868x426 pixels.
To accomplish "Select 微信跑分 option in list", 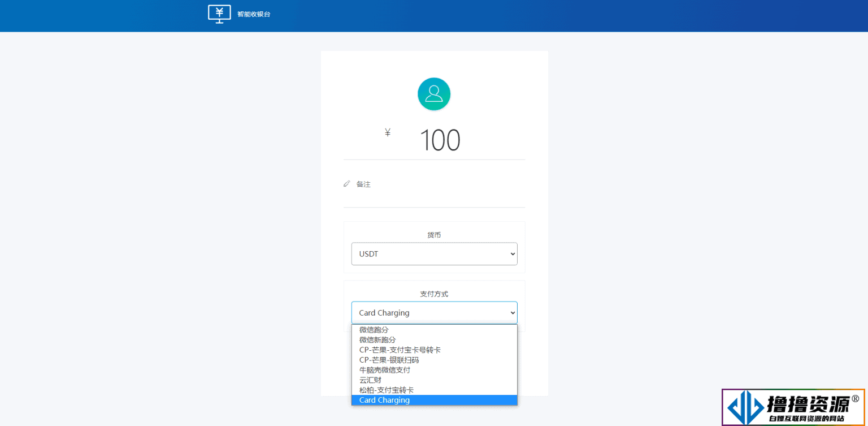I will [434, 330].
